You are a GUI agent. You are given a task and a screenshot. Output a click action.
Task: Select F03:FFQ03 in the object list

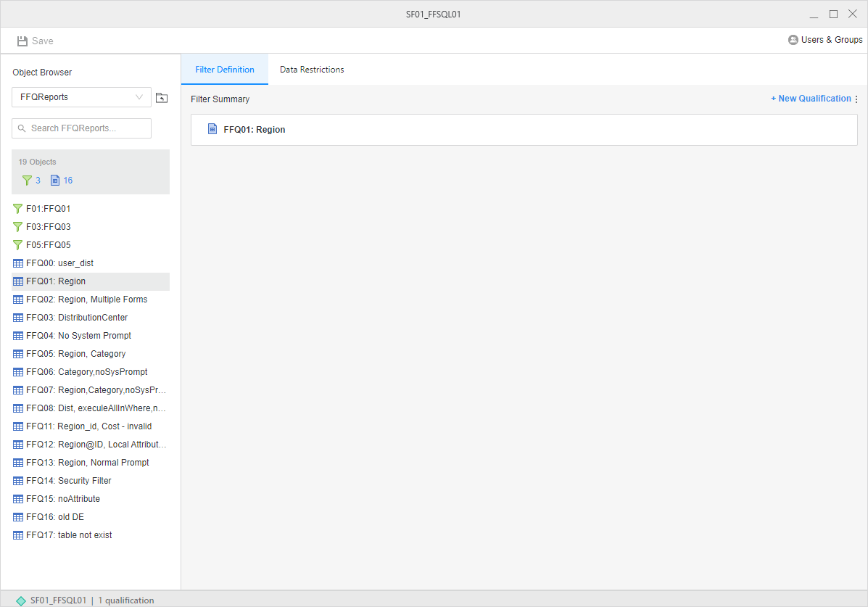48,227
